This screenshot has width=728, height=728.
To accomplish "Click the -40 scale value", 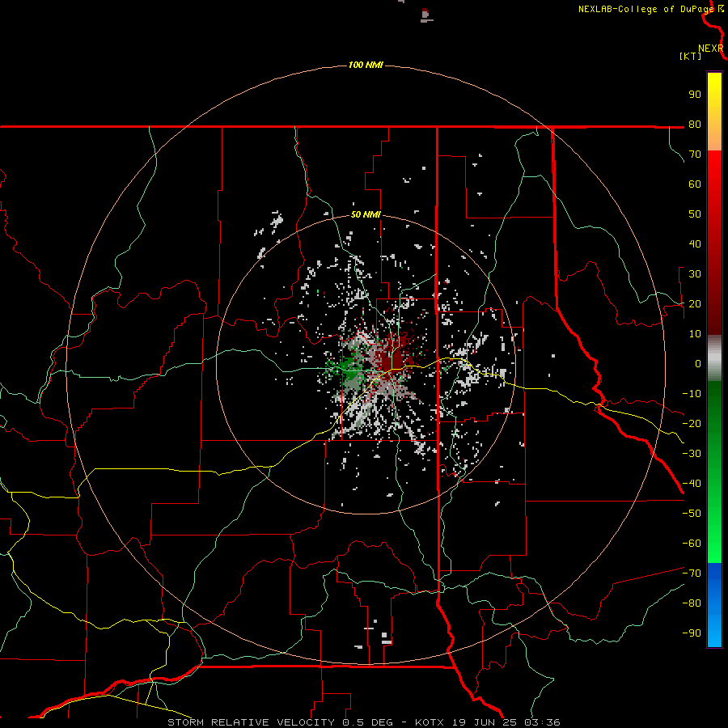I will (x=692, y=484).
